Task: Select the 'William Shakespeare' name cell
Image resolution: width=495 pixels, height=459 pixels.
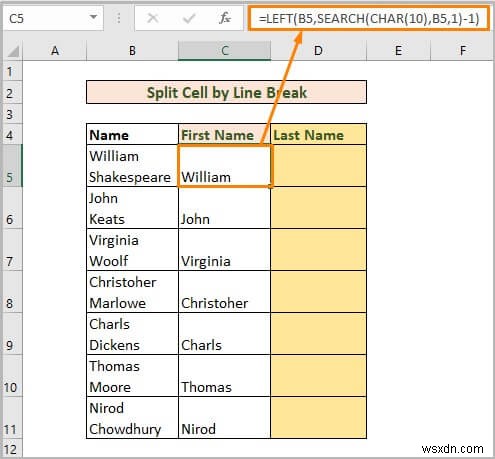Action: [132, 166]
